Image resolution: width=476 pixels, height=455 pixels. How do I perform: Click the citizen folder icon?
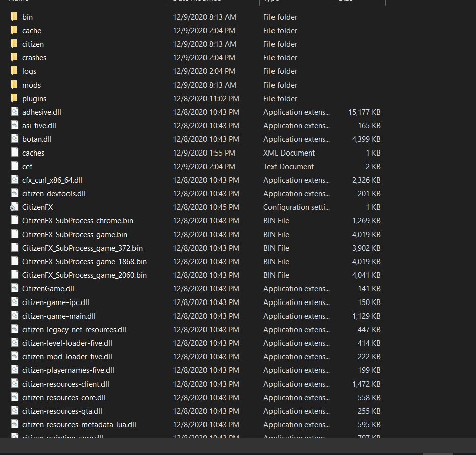click(14, 44)
